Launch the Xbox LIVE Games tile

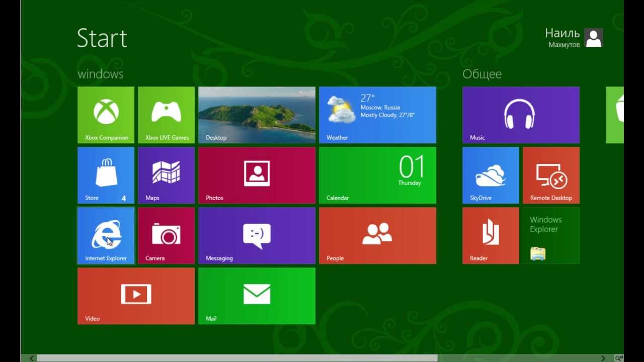click(x=166, y=115)
